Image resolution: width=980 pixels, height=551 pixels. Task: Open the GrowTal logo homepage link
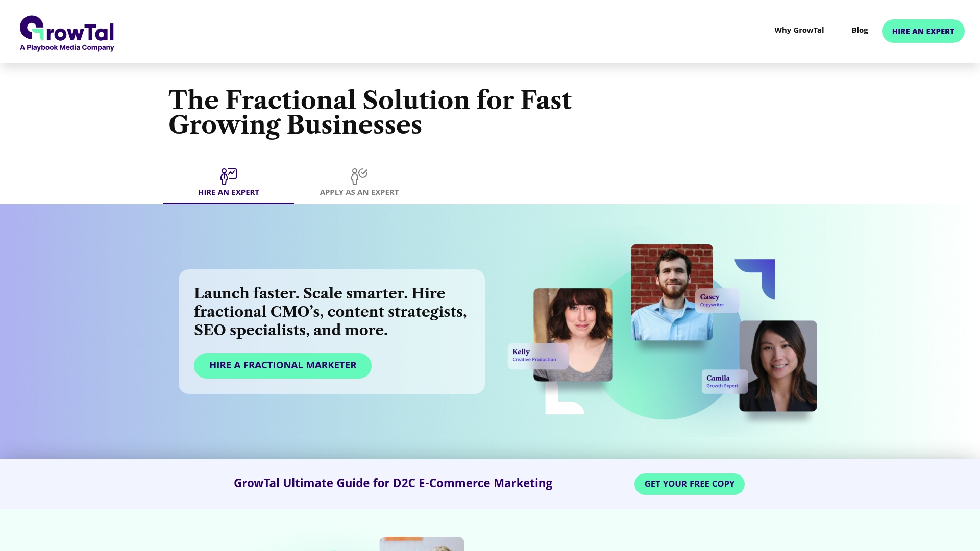[67, 33]
